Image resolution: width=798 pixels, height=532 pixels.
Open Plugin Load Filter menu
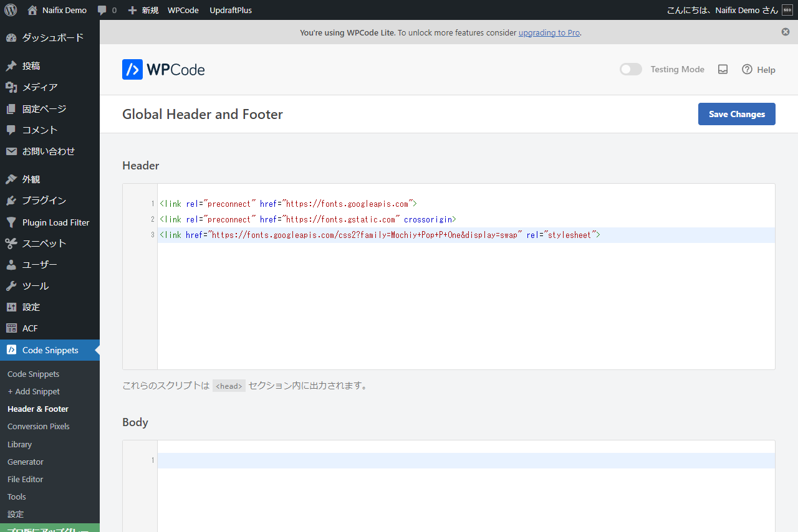tap(50, 222)
